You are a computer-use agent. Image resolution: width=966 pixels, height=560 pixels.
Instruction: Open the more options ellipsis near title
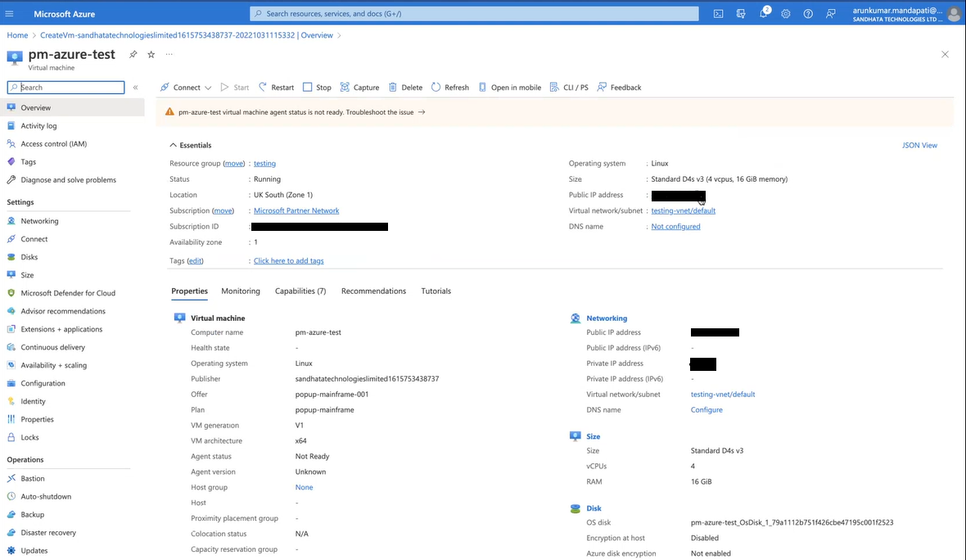pos(169,54)
